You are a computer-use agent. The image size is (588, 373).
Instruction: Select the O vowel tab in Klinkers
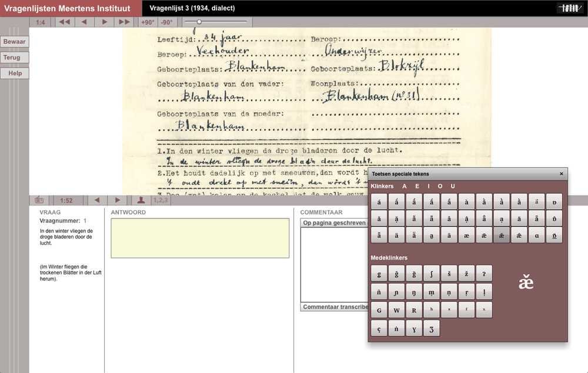441,186
